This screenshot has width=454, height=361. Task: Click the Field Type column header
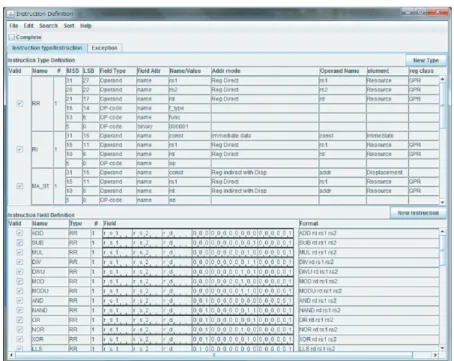point(118,71)
